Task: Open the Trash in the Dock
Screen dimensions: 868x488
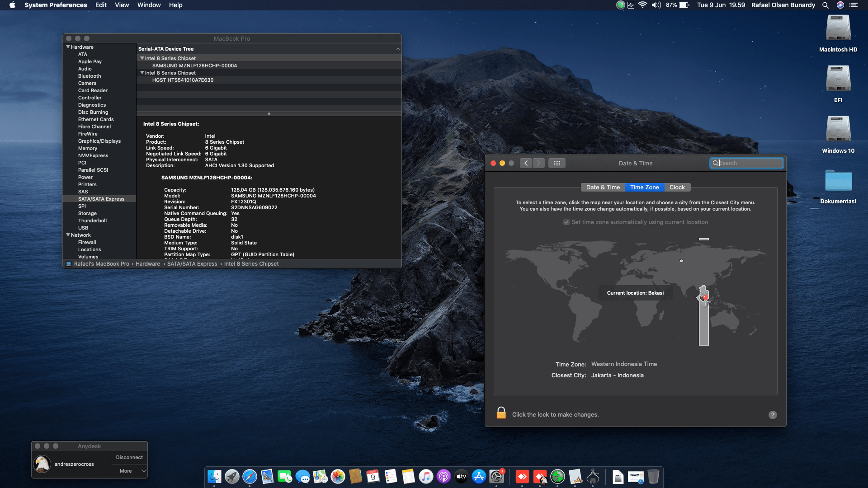Action: (x=653, y=476)
